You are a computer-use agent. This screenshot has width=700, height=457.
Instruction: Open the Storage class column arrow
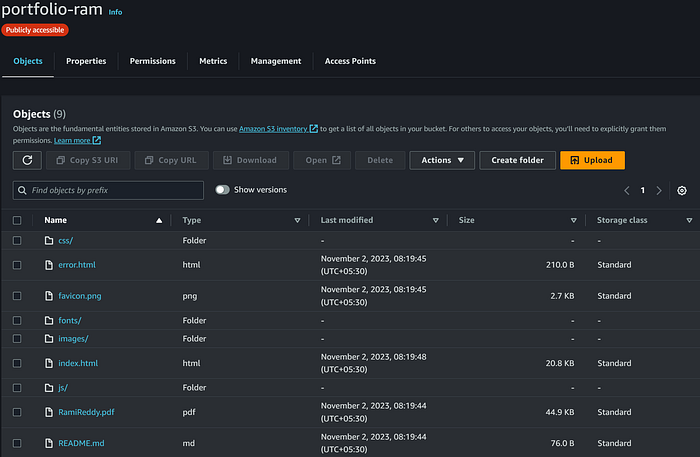pyautogui.click(x=689, y=220)
